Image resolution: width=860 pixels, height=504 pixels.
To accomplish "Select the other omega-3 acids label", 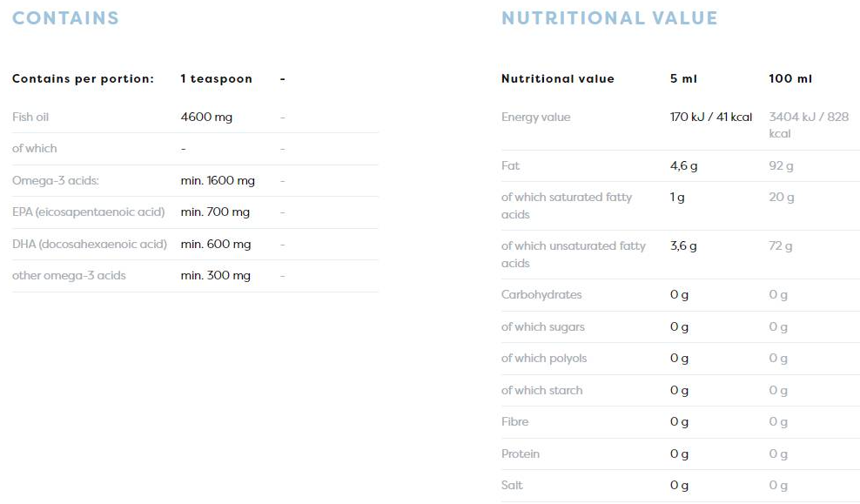I will coord(69,275).
